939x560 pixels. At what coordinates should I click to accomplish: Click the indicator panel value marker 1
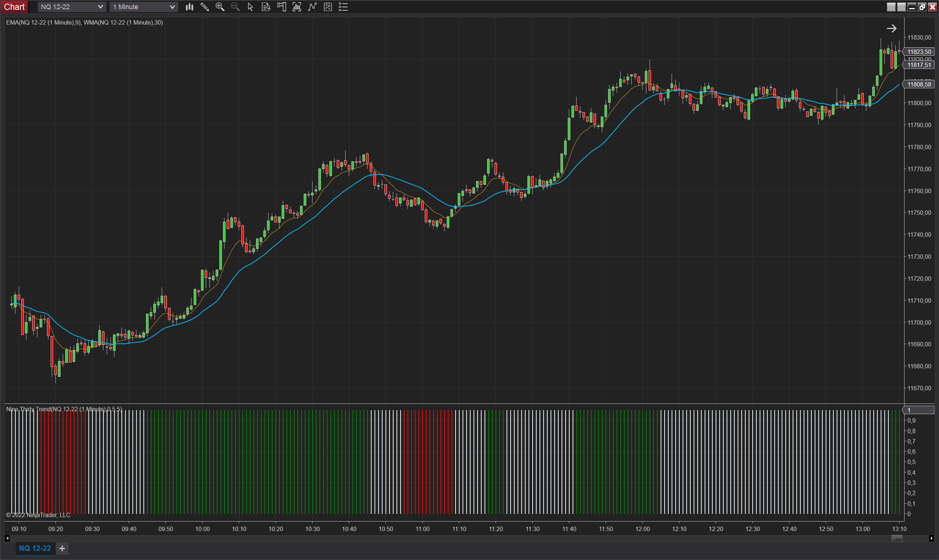tap(919, 410)
